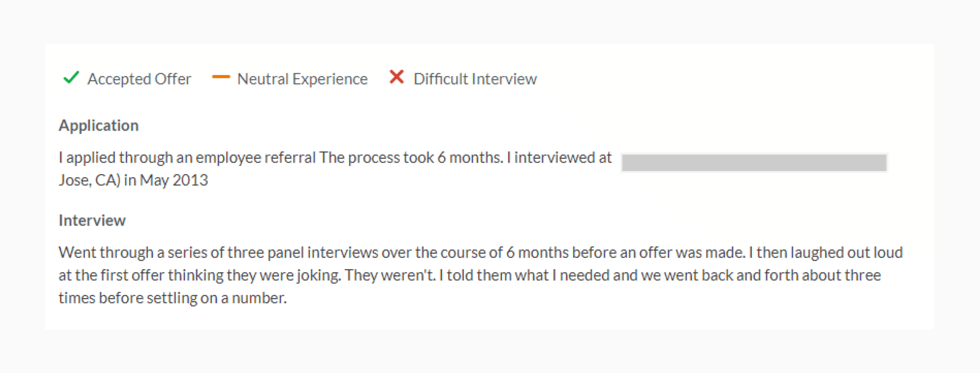This screenshot has width=980, height=373.
Task: Click the gray redacted company name bar
Action: [754, 163]
